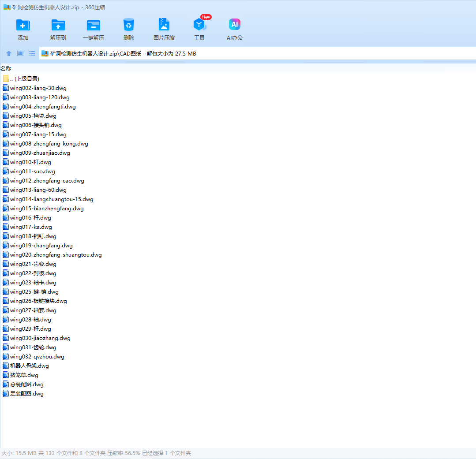476x459 pixels.
Task: Select file wing022-封板.dwg
Action: pos(30,273)
